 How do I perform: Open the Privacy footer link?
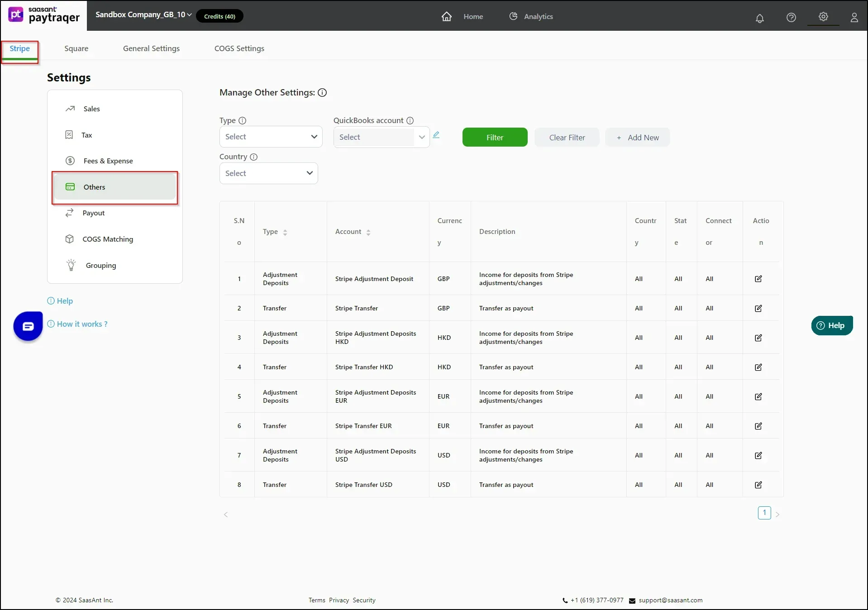point(339,600)
